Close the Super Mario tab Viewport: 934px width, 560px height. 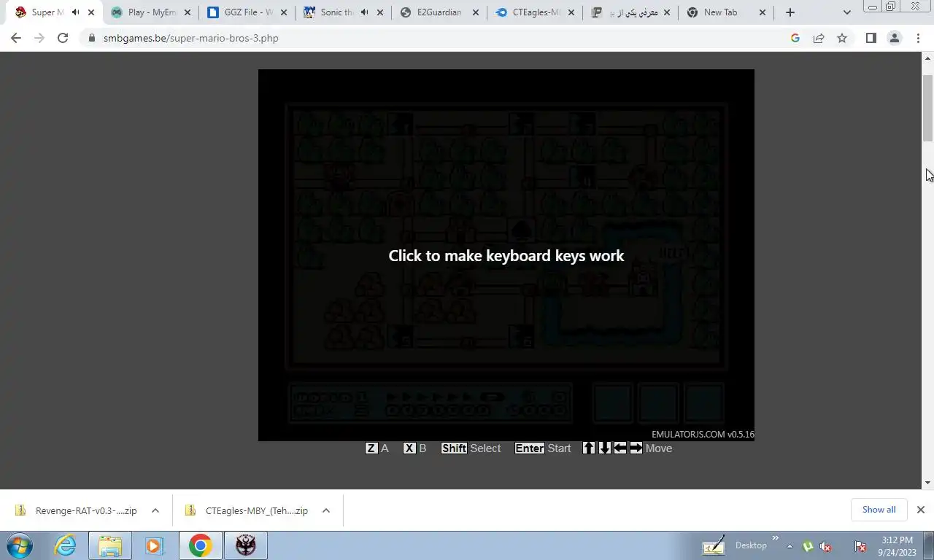click(91, 12)
